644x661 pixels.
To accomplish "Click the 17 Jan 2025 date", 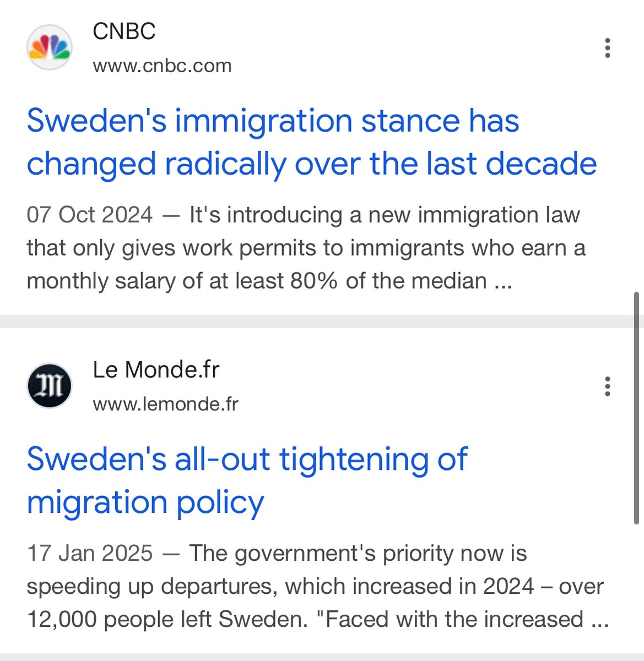I will pyautogui.click(x=89, y=553).
